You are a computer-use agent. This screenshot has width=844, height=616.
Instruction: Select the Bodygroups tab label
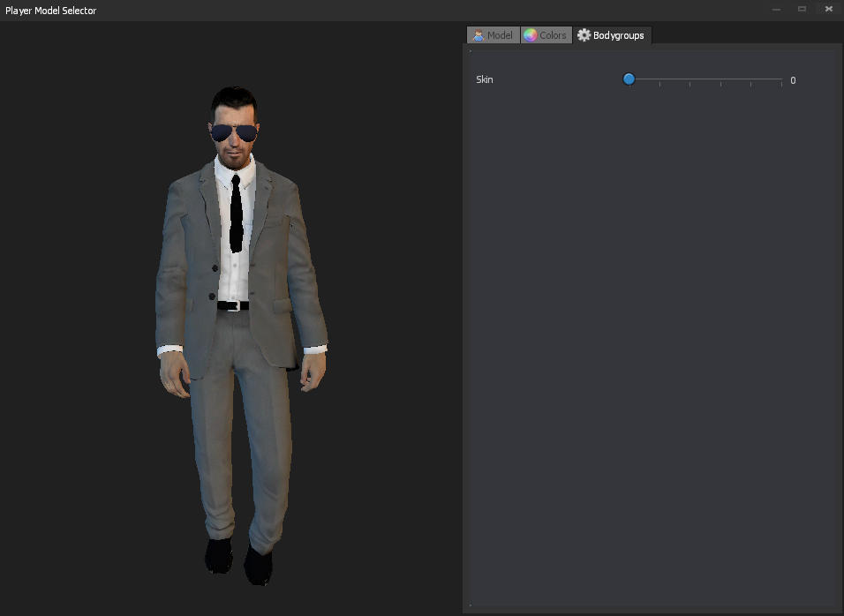(619, 35)
